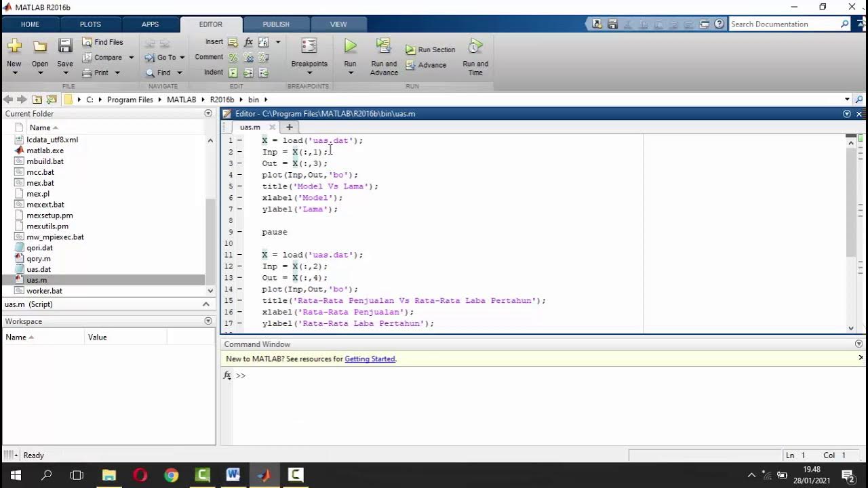868x488 pixels.
Task: Switch to the PUBLISH tab
Action: coord(276,24)
